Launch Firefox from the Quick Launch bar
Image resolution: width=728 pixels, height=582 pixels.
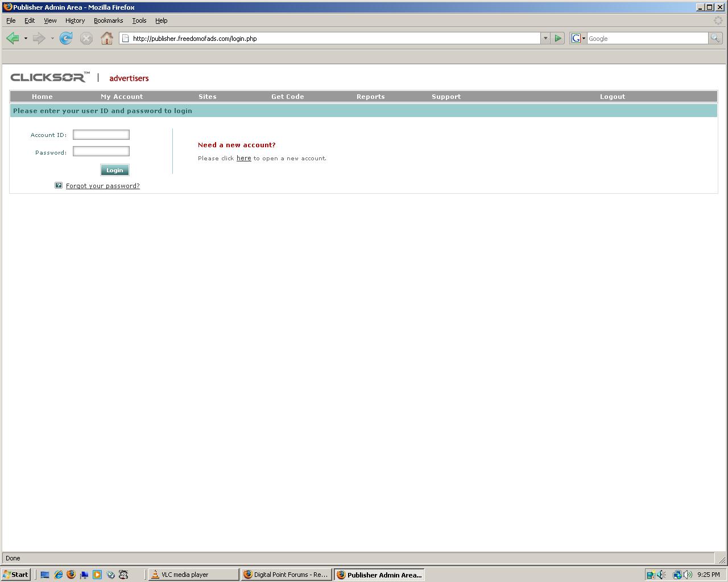tap(71, 575)
